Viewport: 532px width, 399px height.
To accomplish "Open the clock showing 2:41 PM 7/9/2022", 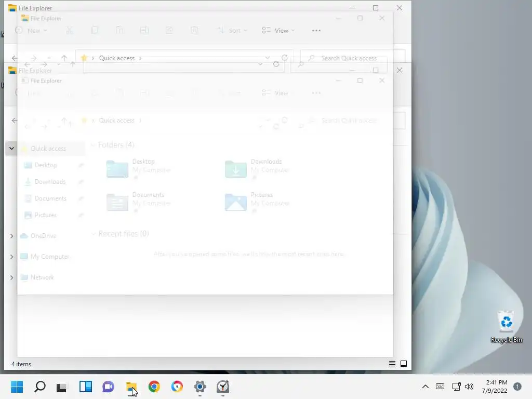I will coord(495,387).
